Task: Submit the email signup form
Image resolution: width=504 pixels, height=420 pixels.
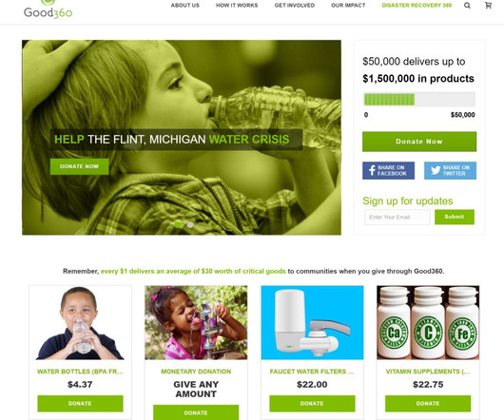Action: tap(455, 217)
